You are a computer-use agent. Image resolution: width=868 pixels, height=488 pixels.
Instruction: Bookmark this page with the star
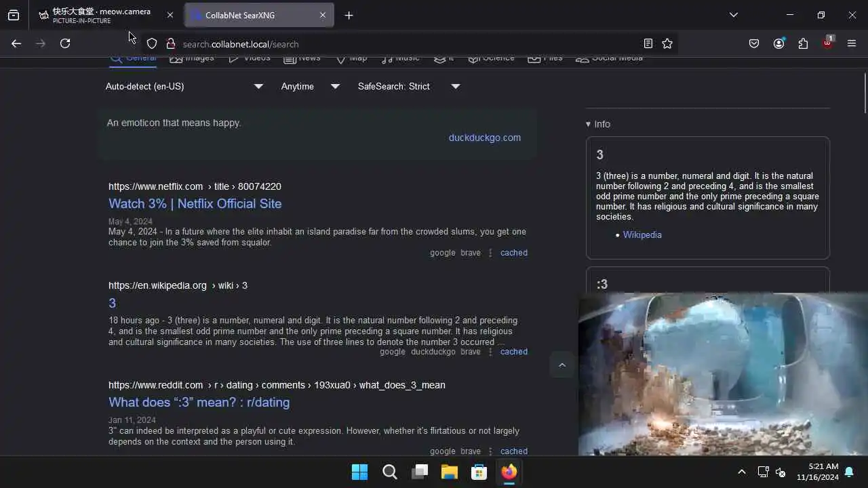click(x=667, y=43)
